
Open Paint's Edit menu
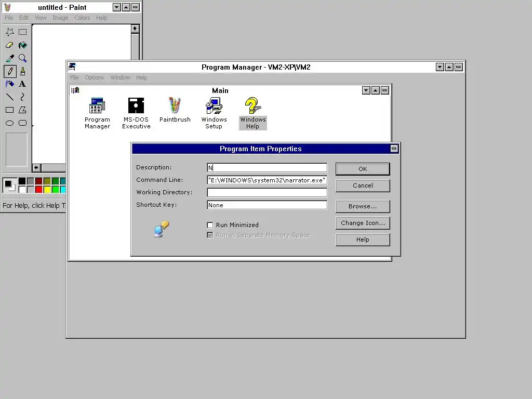(x=24, y=18)
